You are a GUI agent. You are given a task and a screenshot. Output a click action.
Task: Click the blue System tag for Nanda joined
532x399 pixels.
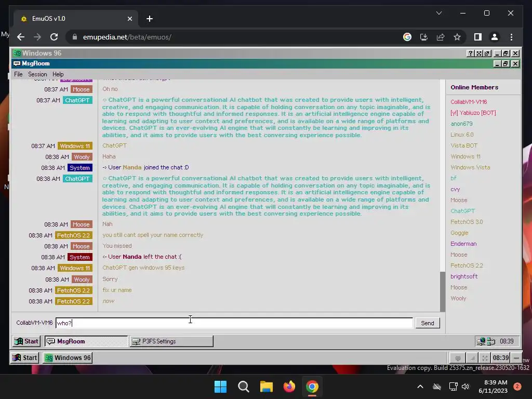tap(79, 168)
